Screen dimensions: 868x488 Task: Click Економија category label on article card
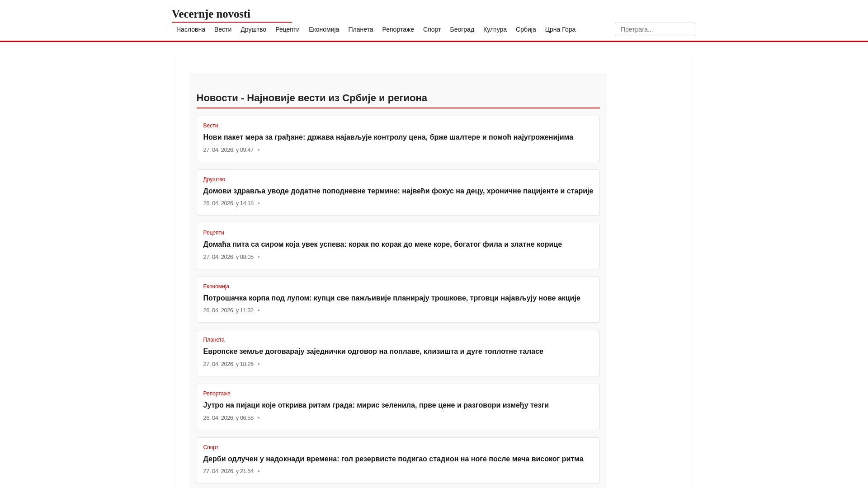(x=216, y=286)
